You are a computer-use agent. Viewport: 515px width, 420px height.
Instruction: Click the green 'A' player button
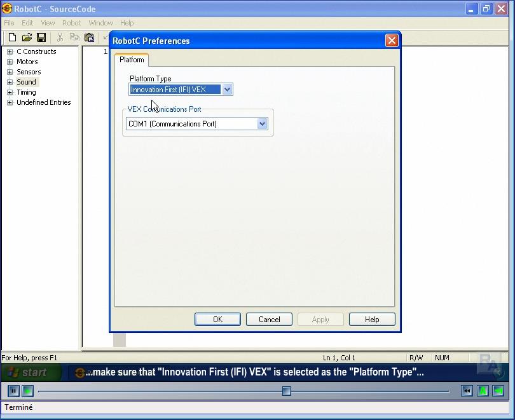[483, 391]
